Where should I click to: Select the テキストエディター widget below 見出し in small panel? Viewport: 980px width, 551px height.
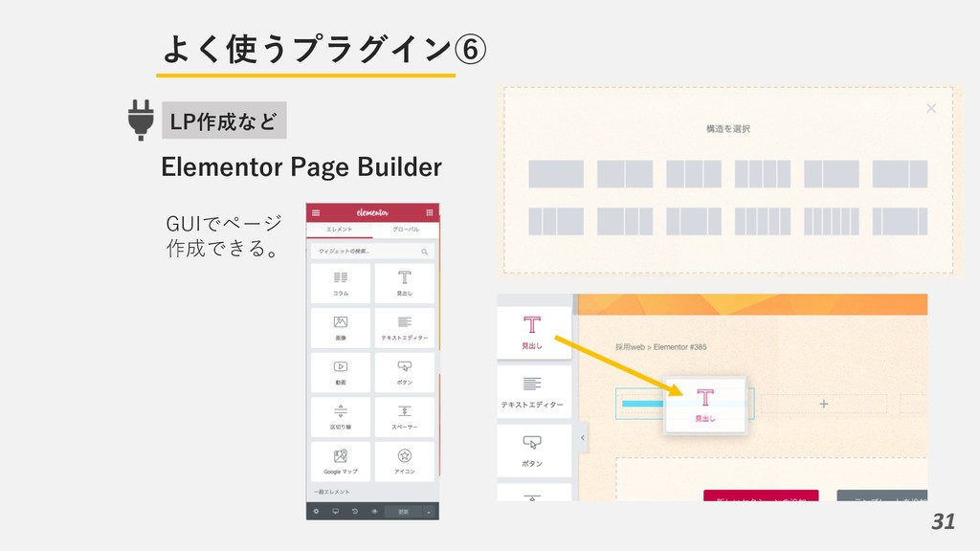(x=405, y=328)
